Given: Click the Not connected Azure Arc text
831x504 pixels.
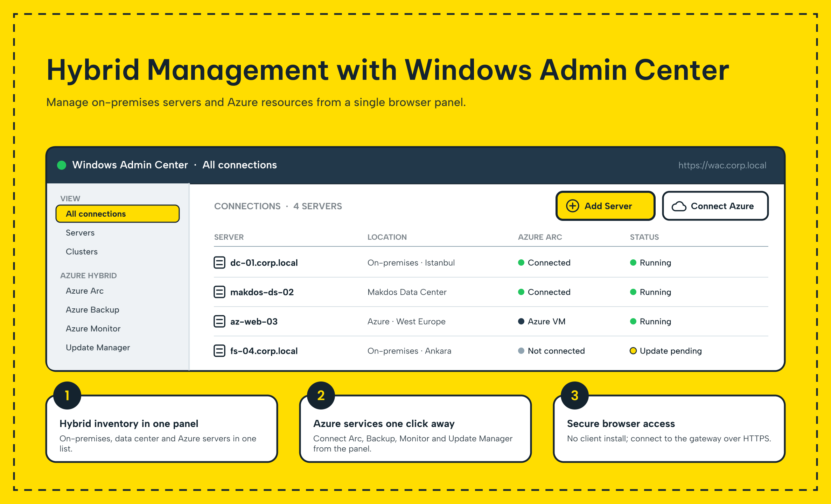Looking at the screenshot, I should click(556, 351).
